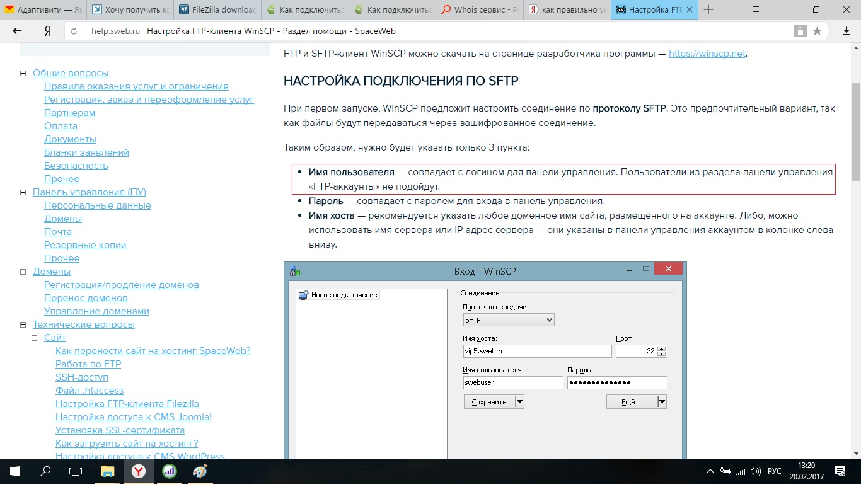
Task: Click the SFTP protocol dropdown in WinSCP image
Action: [x=509, y=320]
